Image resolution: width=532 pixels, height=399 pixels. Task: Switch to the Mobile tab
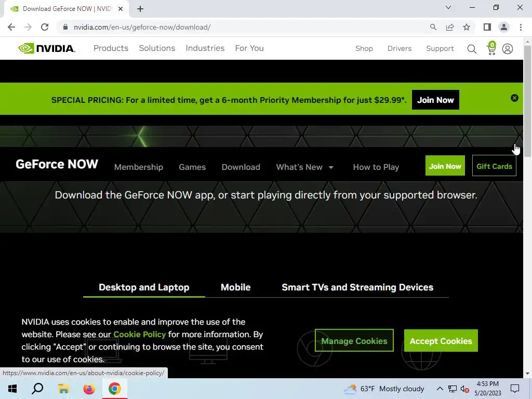tap(235, 288)
